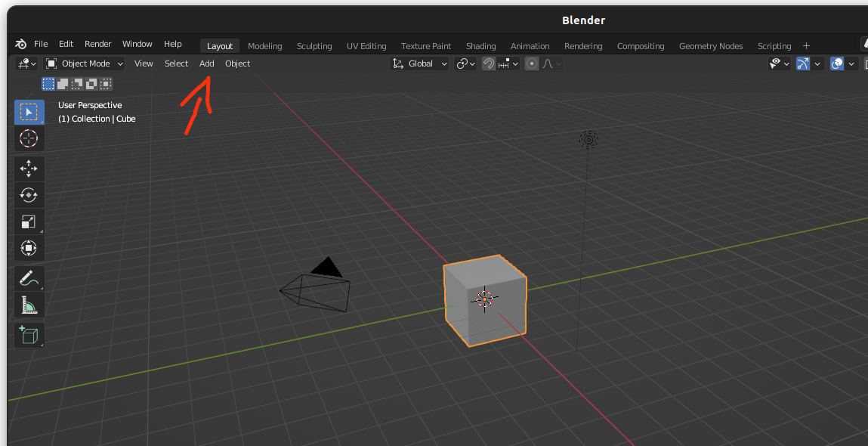Activate the 3D Cursor tool
The image size is (868, 446).
(x=29, y=138)
